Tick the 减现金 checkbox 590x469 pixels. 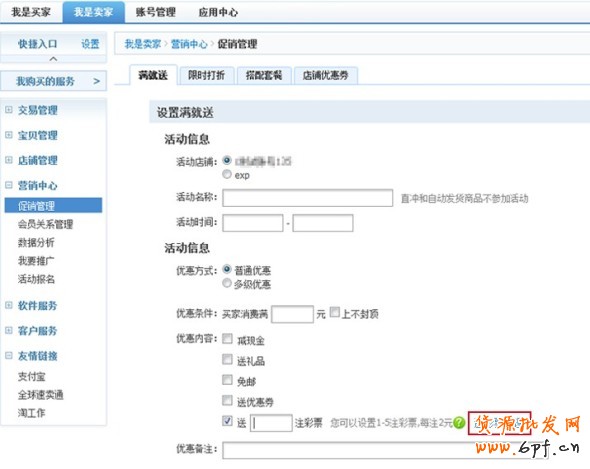click(x=227, y=339)
